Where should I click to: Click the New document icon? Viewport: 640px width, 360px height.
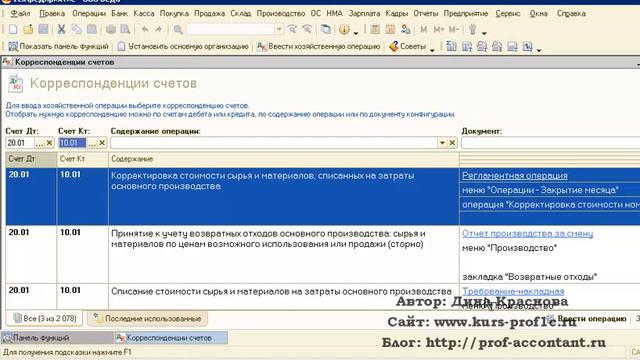pyautogui.click(x=13, y=29)
